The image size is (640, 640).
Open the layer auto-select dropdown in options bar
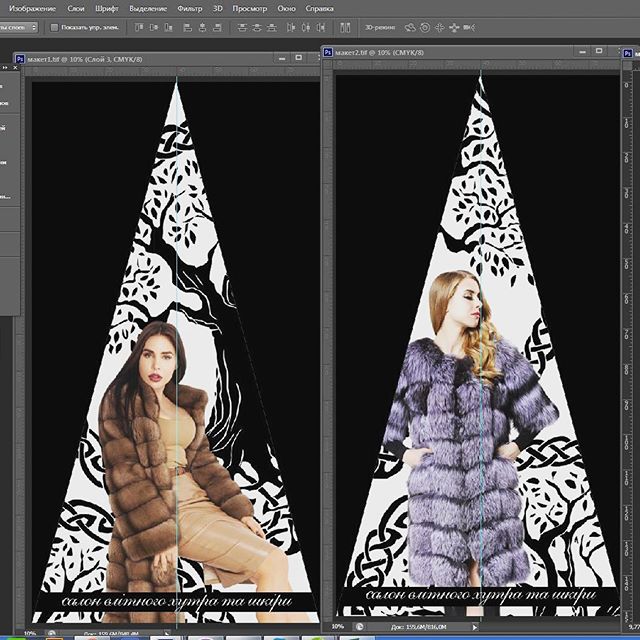coord(18,28)
